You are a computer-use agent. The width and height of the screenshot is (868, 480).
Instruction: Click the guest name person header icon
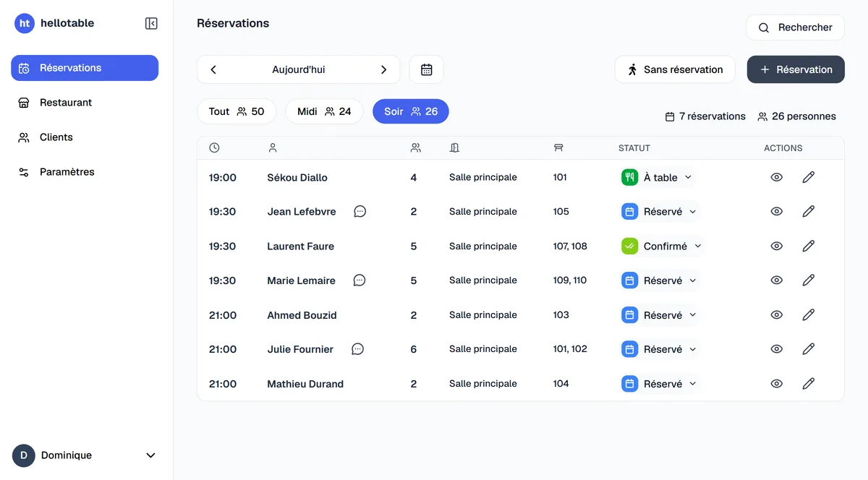coord(273,147)
